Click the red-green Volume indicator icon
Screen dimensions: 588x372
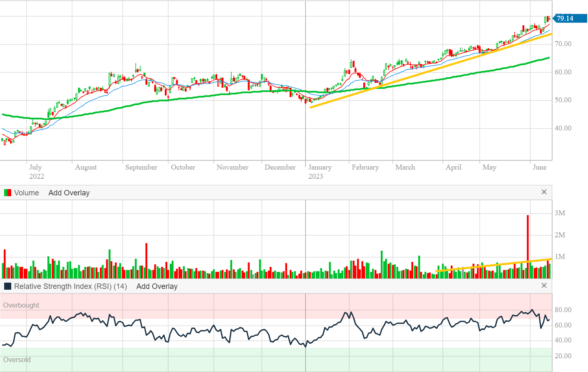pos(7,193)
